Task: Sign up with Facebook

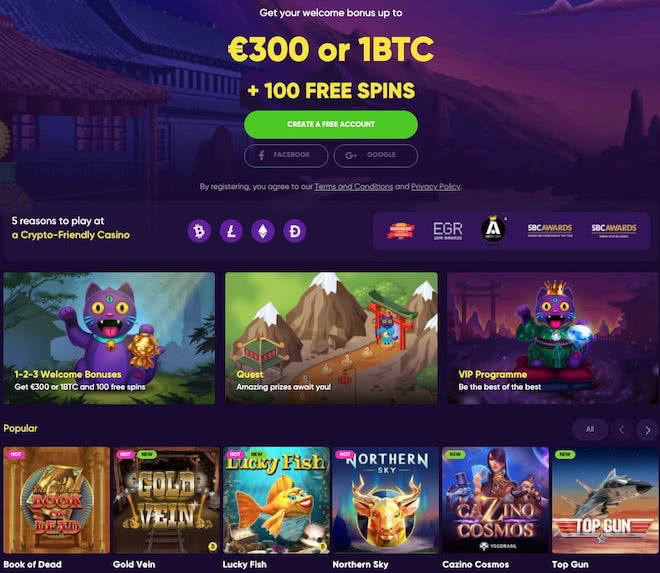Action: pos(286,155)
